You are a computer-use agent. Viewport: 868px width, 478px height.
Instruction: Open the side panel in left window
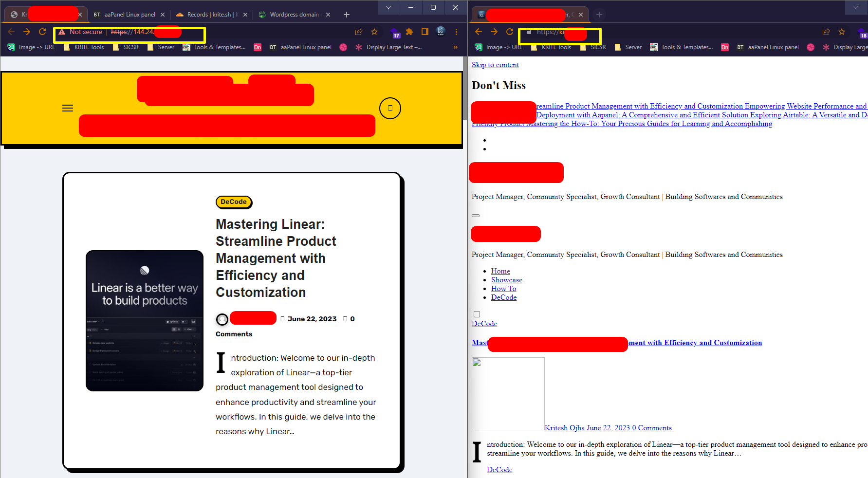coord(425,32)
